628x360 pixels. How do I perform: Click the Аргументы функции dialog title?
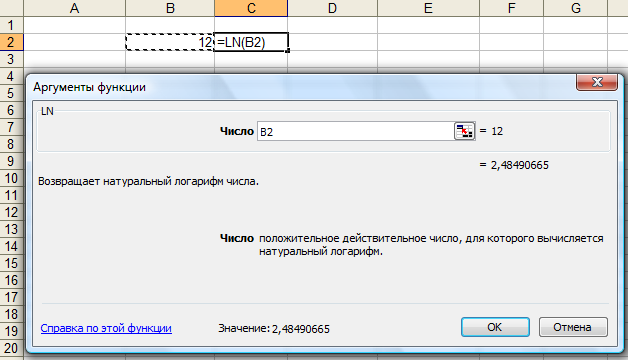coord(89,87)
